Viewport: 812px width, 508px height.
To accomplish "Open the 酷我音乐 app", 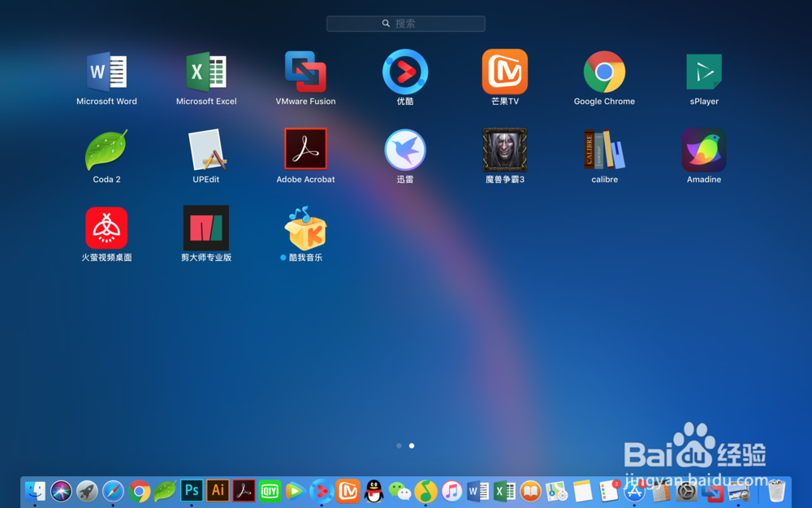I will click(305, 228).
